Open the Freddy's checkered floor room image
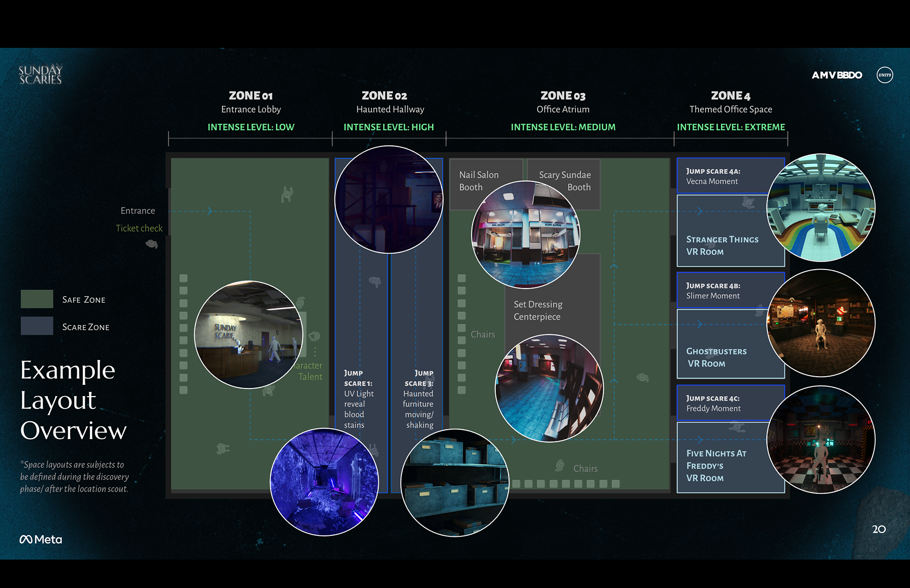 (821, 440)
